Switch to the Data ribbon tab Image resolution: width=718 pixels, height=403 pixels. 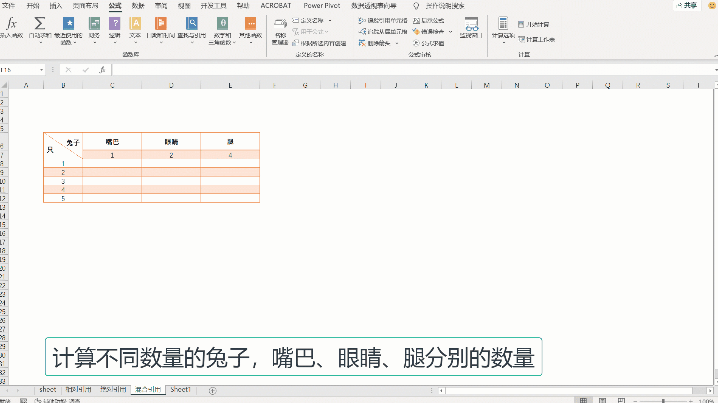(x=138, y=5)
